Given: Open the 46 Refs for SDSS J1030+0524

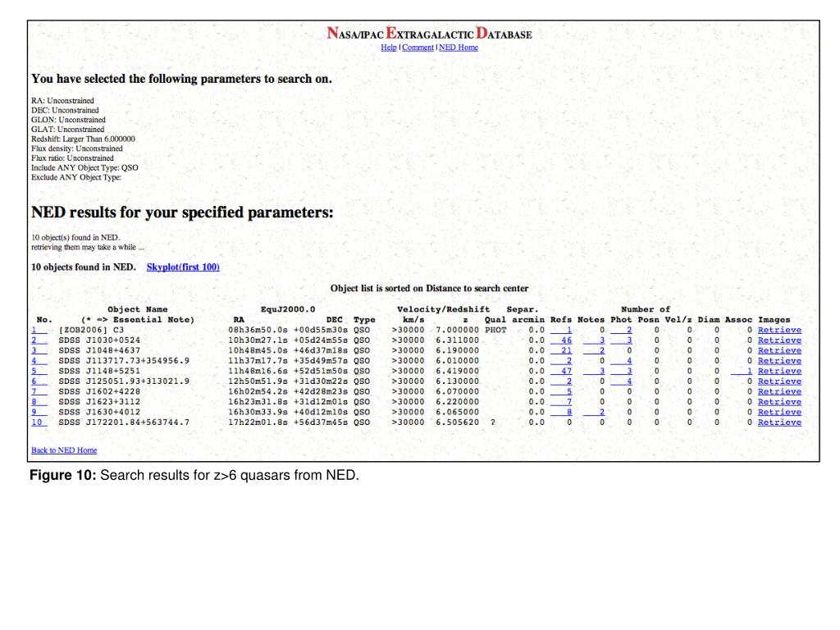Looking at the screenshot, I should coord(561,340).
